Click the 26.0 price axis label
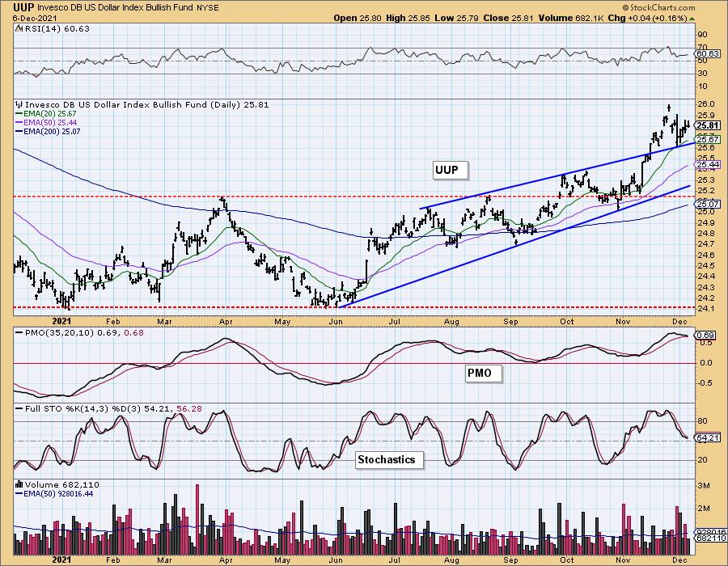Screen dimensions: 728x566 tap(705, 104)
